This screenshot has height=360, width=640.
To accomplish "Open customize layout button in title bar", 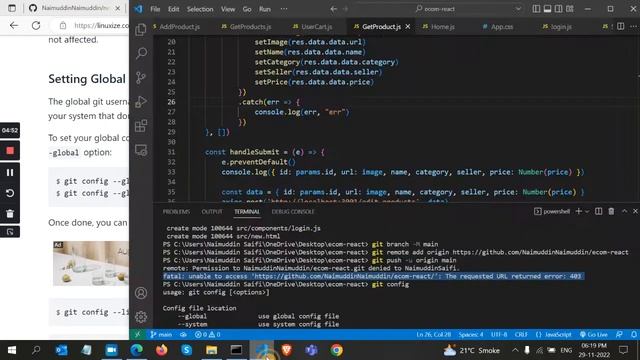I will pos(570,9).
